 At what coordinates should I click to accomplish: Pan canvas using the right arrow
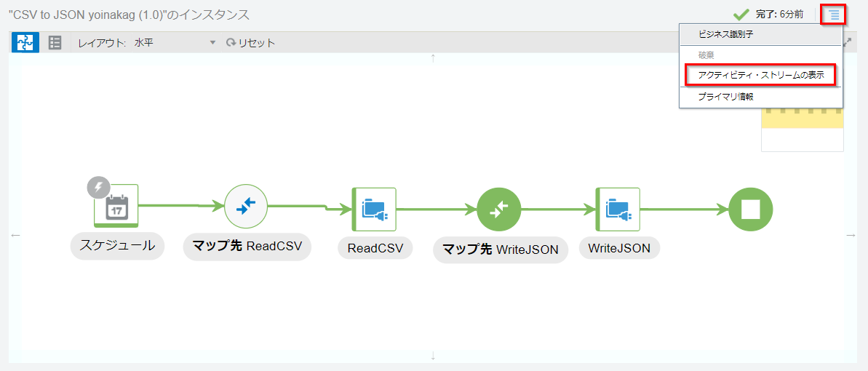click(851, 235)
